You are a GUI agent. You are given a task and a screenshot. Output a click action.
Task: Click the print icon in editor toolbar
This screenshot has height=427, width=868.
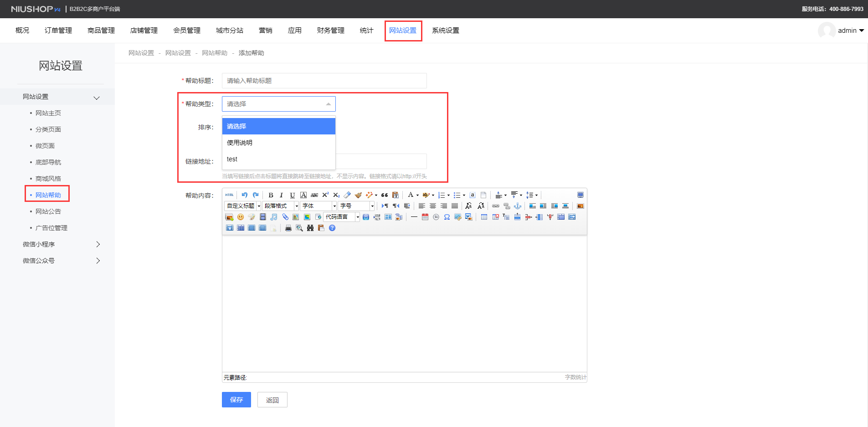[288, 228]
